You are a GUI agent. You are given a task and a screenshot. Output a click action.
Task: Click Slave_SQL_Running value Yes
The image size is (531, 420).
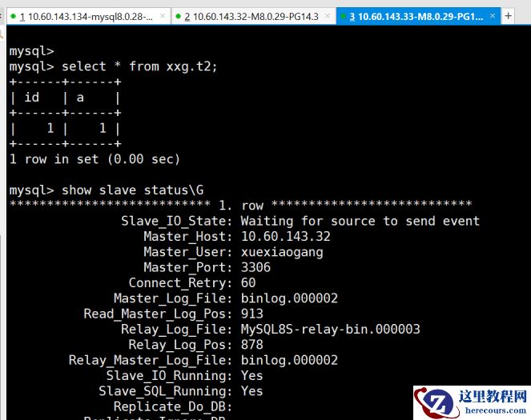[x=252, y=391]
